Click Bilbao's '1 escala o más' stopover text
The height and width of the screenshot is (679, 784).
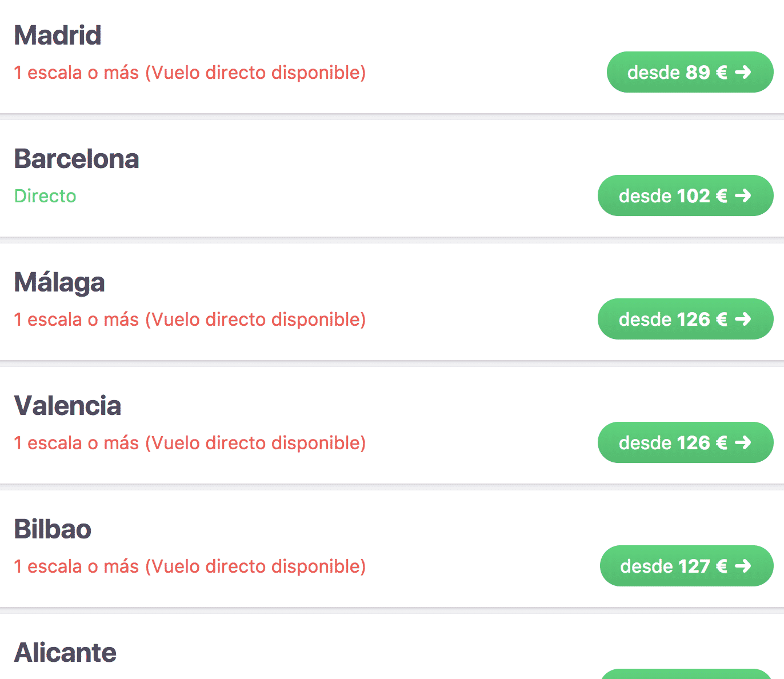190,566
